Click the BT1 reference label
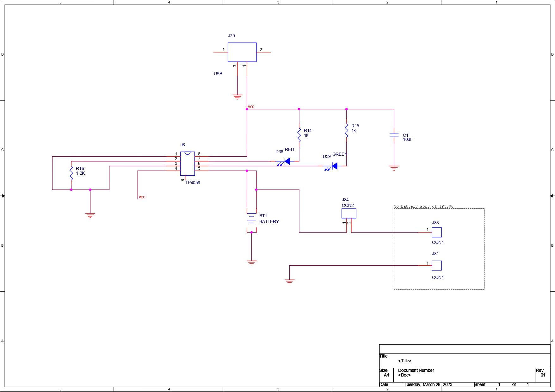Image resolution: width=555 pixels, height=392 pixels. pyautogui.click(x=263, y=216)
